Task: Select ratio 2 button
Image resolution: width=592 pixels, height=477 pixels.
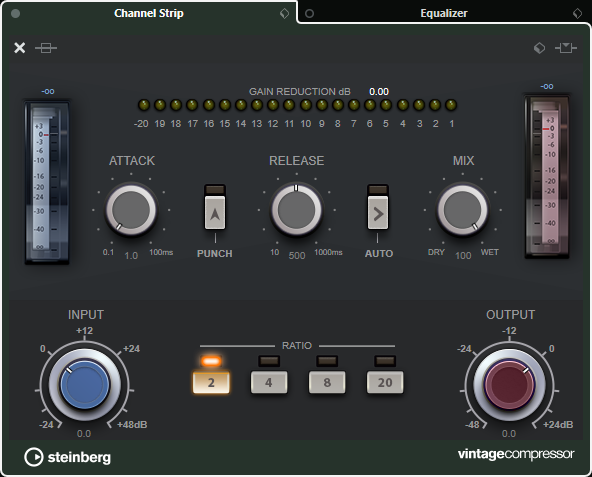Action: [x=211, y=383]
